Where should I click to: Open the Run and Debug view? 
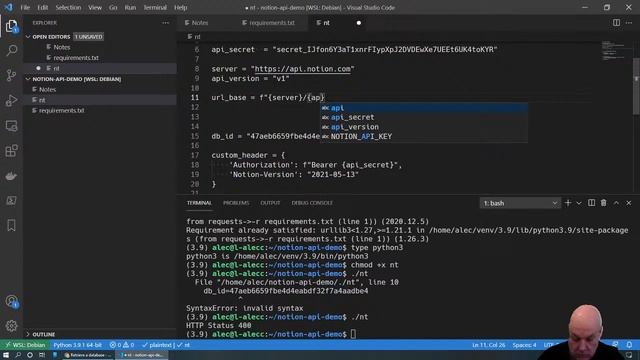[x=11, y=100]
